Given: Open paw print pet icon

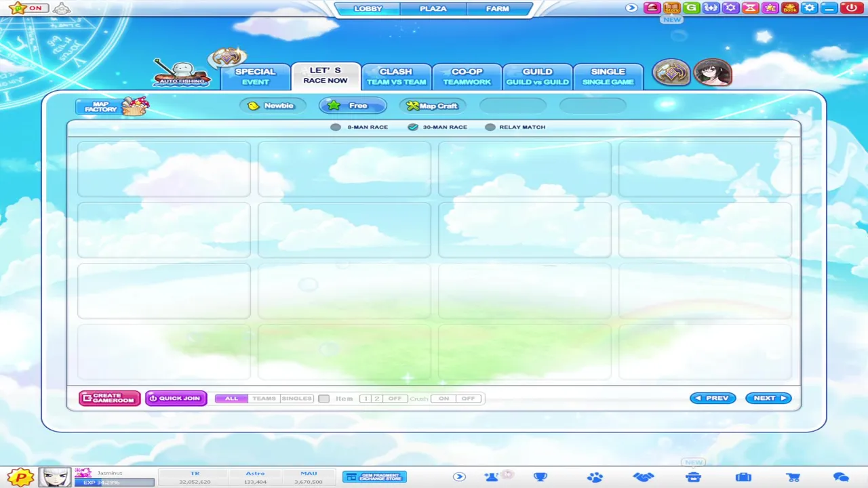Looking at the screenshot, I should [x=595, y=477].
